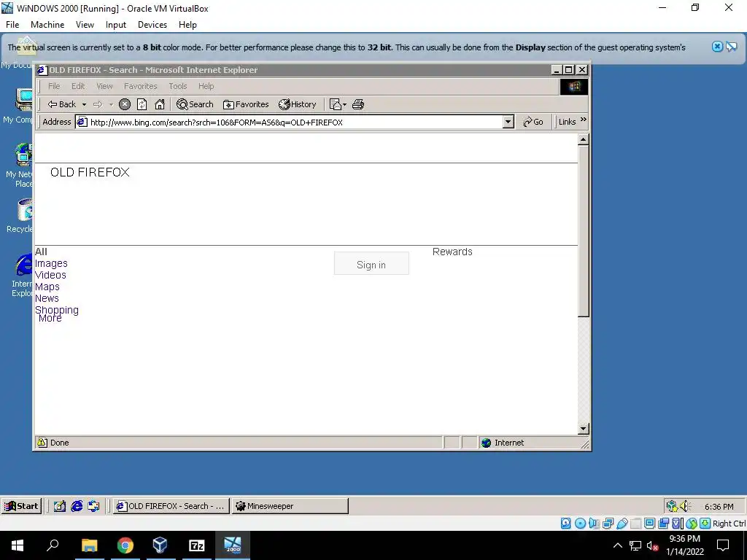The width and height of the screenshot is (747, 560).
Task: Stop page loading with the Stop icon
Action: (x=125, y=104)
